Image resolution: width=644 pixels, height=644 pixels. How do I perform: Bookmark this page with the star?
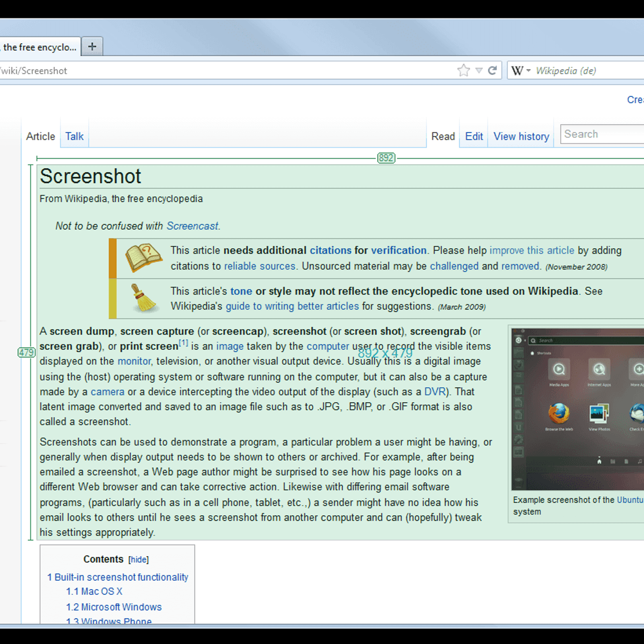pyautogui.click(x=464, y=70)
